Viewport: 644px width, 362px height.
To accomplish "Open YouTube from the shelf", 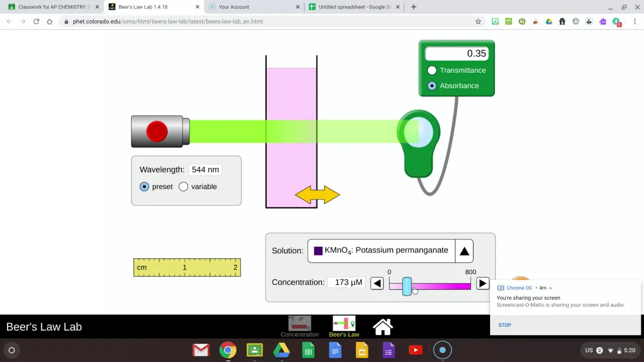I will click(416, 350).
